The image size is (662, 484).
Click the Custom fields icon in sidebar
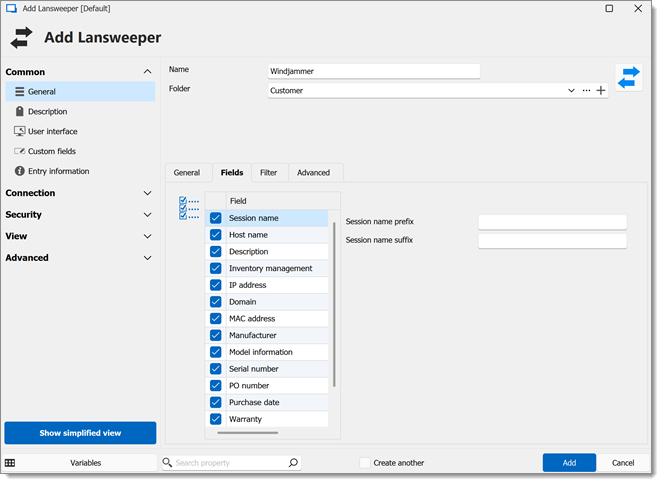point(19,151)
